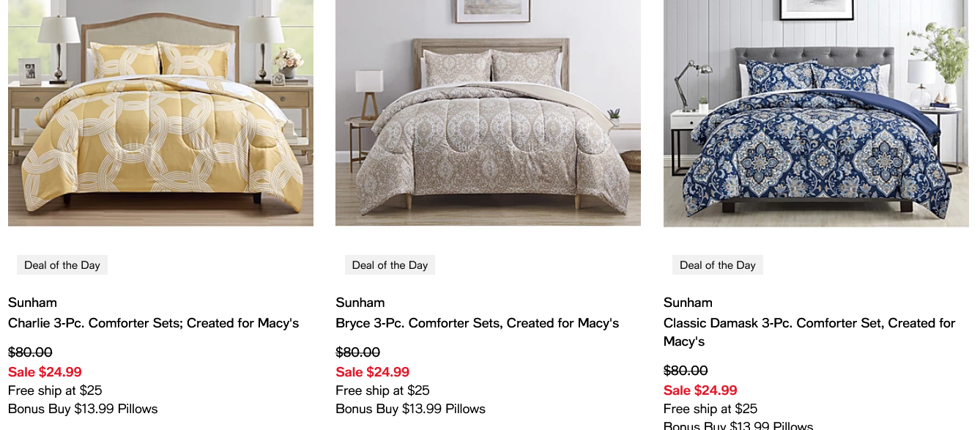Click Sunham brand name above Charlie comforter title
The height and width of the screenshot is (430, 980).
[x=32, y=303]
